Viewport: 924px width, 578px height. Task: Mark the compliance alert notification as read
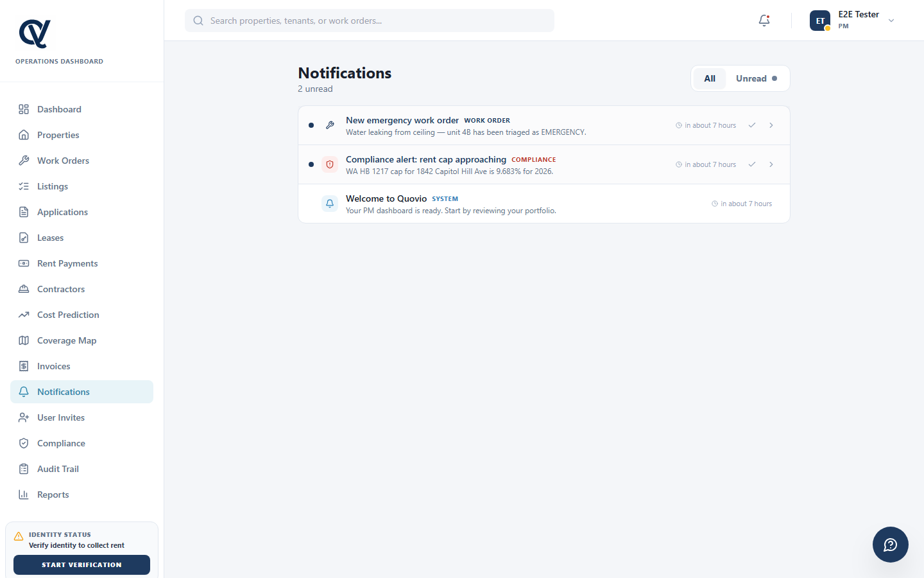point(751,164)
